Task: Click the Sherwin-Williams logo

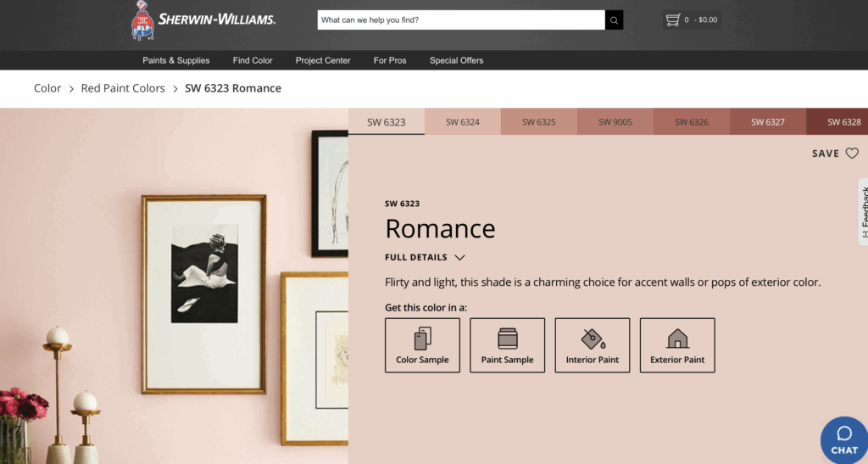Action: (x=203, y=20)
